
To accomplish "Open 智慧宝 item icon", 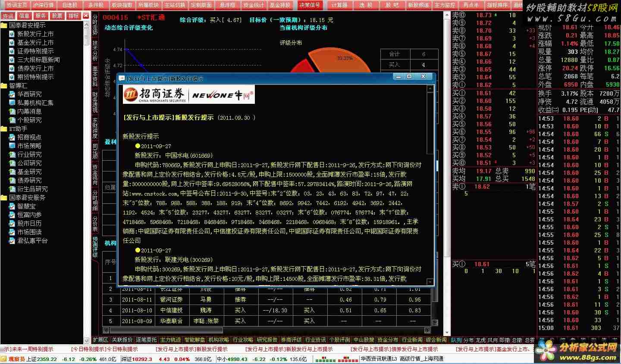I will click(x=12, y=206).
